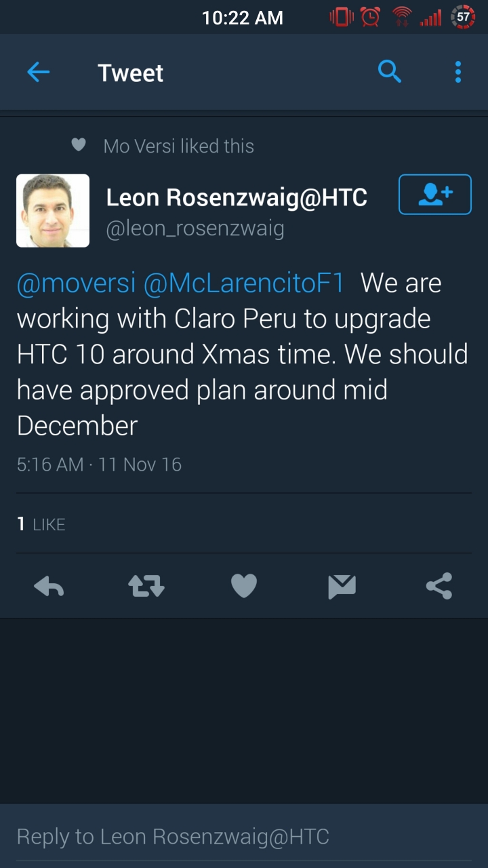
Task: Open Leon Rosenzwaig@HTC display name
Action: 237,197
